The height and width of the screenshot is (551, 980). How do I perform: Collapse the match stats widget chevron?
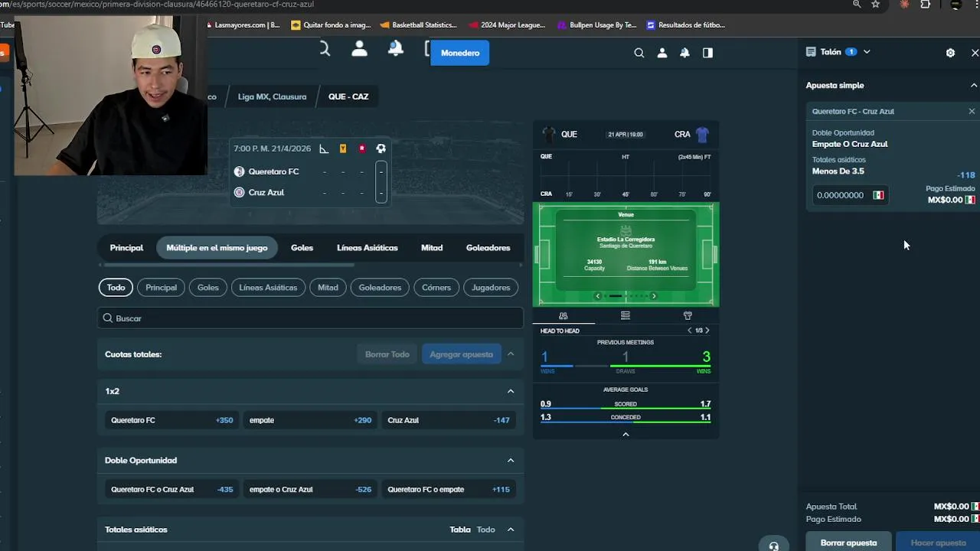tap(626, 434)
